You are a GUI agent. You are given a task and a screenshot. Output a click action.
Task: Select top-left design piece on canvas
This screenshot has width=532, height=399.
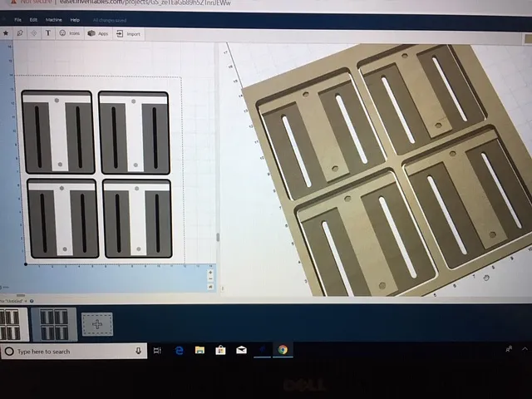click(57, 132)
